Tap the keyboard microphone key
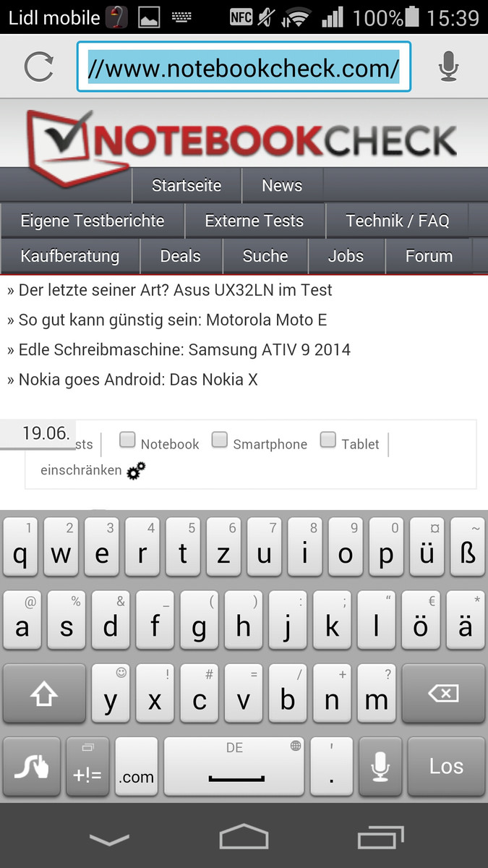This screenshot has height=868, width=488. pos(380,767)
